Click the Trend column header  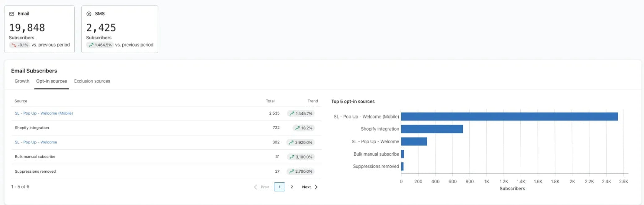click(x=312, y=101)
